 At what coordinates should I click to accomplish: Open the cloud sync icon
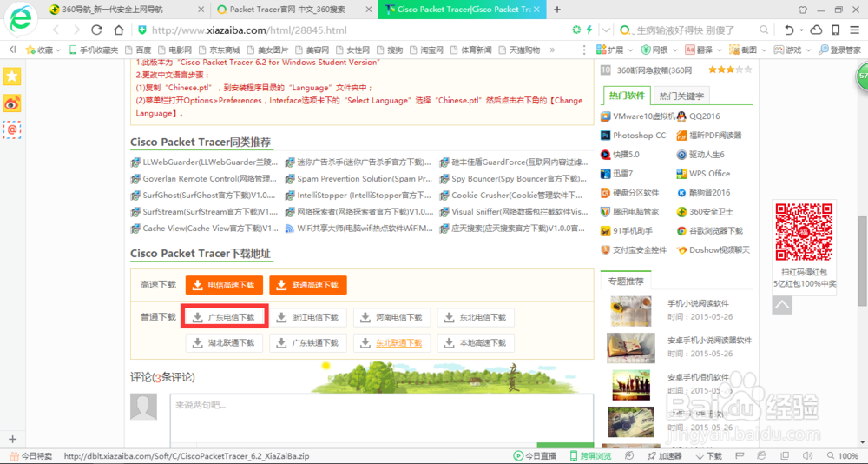816,30
